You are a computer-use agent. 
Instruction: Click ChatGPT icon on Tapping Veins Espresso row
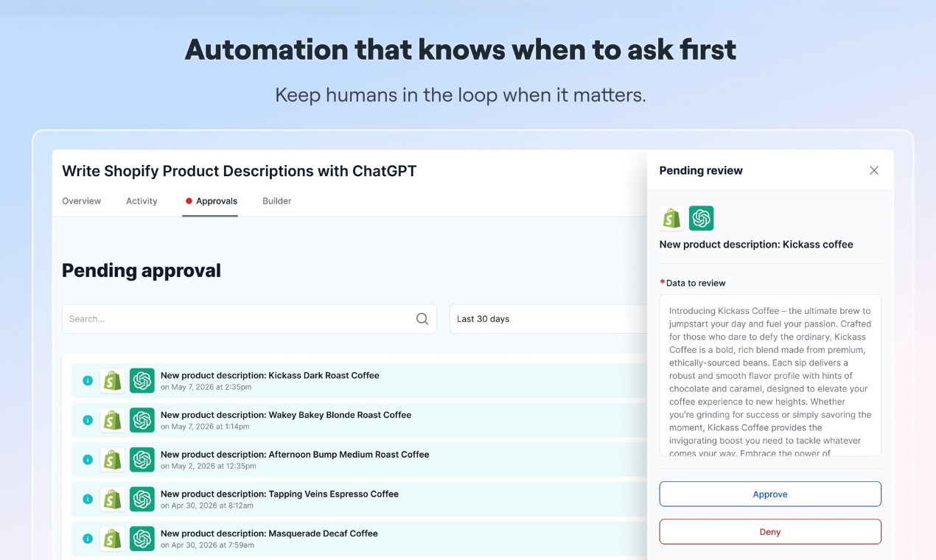coord(142,500)
